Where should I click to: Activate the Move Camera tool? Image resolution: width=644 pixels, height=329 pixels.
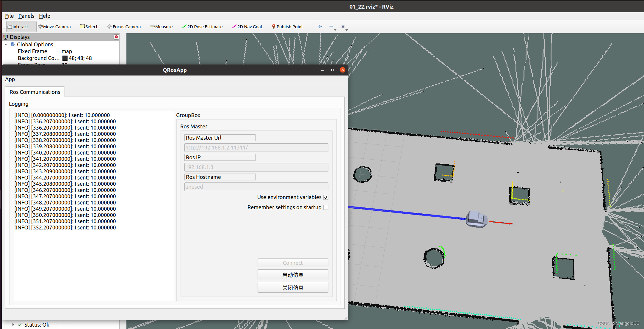[54, 26]
